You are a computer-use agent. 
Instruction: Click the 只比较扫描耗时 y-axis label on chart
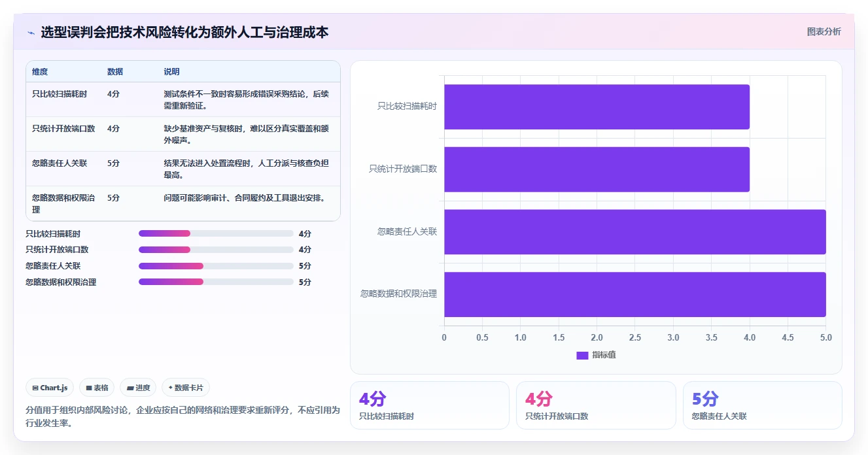click(407, 106)
